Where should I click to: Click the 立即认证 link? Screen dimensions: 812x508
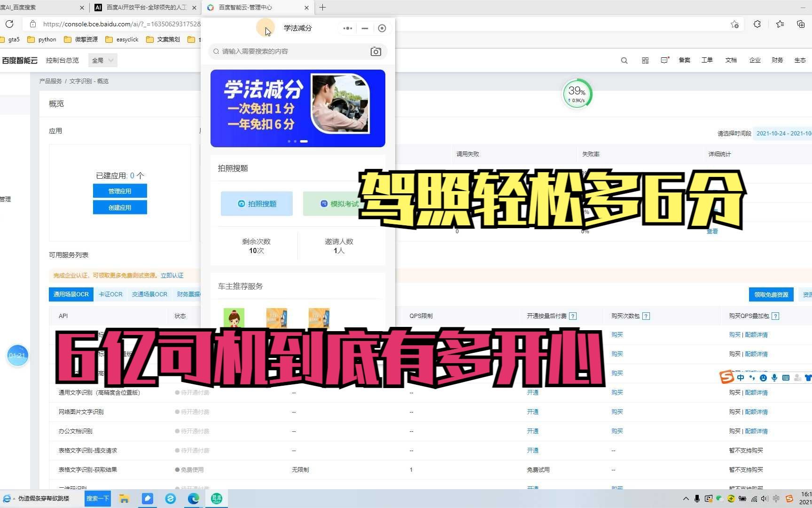[172, 276]
